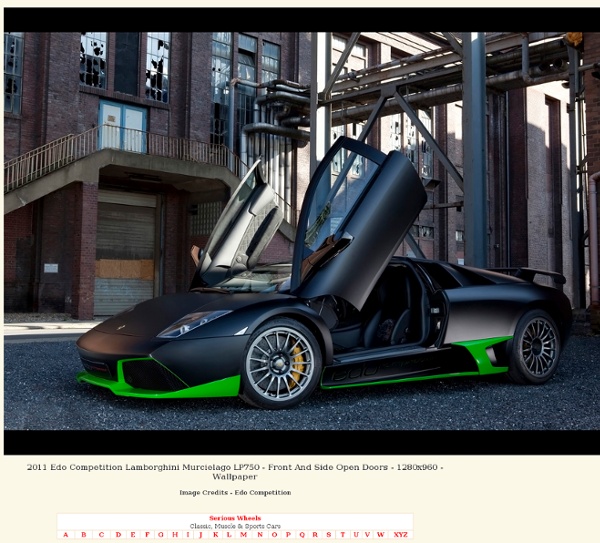
Task: Open the XYZ index link
Action: tap(401, 535)
